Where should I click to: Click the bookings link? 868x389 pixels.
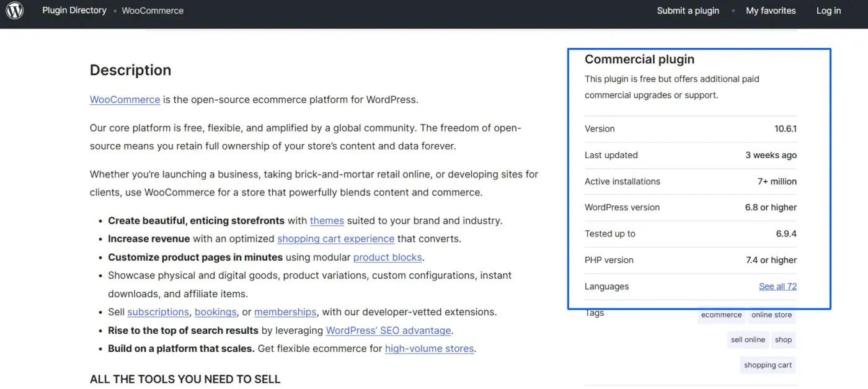point(216,311)
